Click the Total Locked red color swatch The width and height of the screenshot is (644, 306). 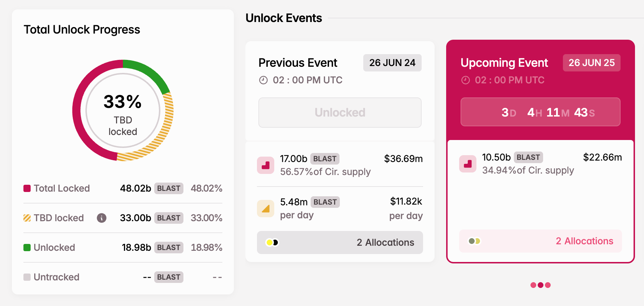coord(27,188)
